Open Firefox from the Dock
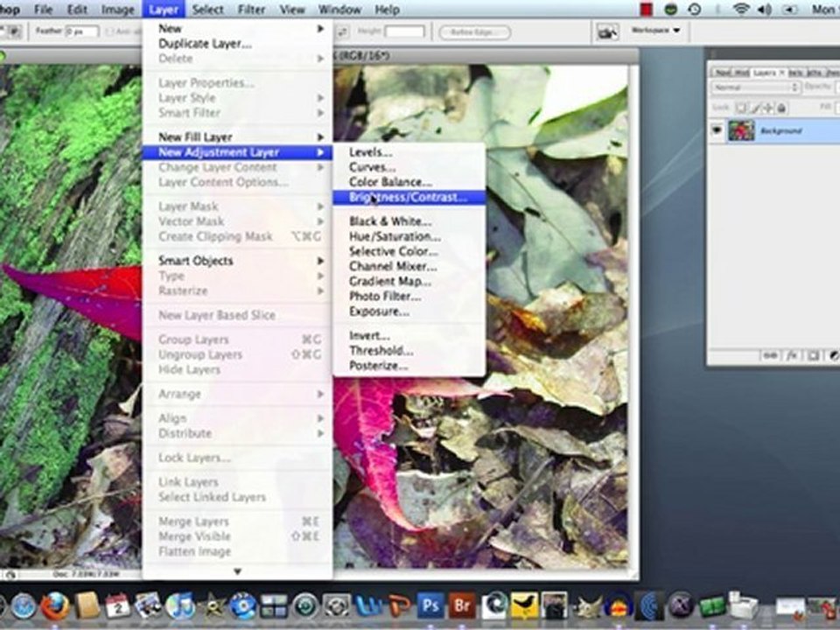Image resolution: width=840 pixels, height=630 pixels. click(56, 605)
